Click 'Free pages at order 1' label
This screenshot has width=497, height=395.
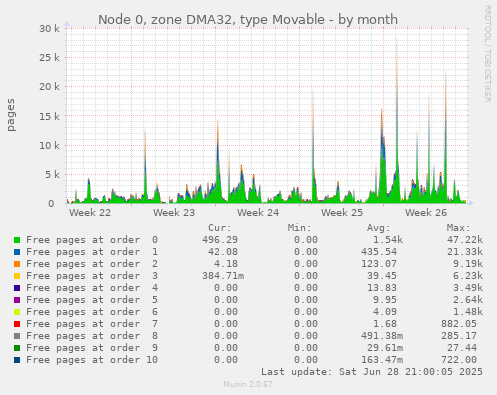click(92, 252)
